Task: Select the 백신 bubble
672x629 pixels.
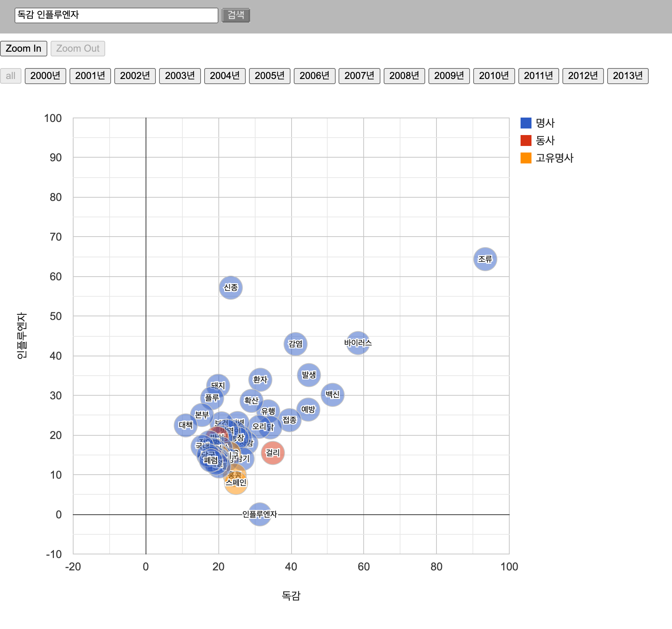Action: coord(333,395)
